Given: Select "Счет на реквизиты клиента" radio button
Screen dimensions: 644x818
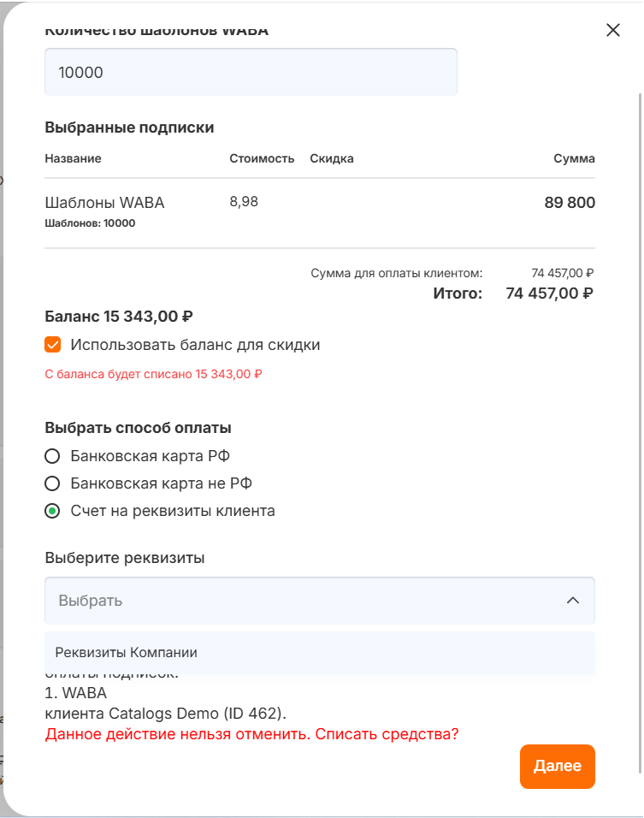Looking at the screenshot, I should [x=53, y=511].
